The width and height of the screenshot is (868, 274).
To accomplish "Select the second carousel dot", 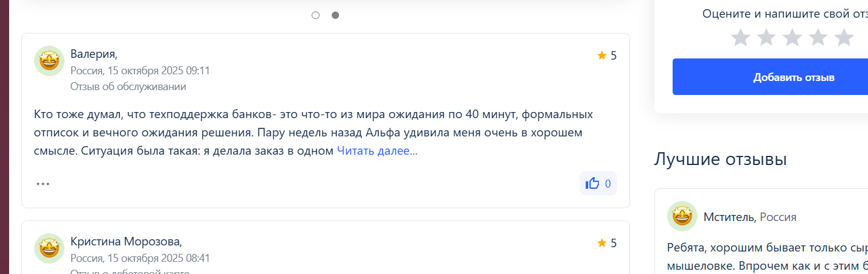I will point(335,15).
